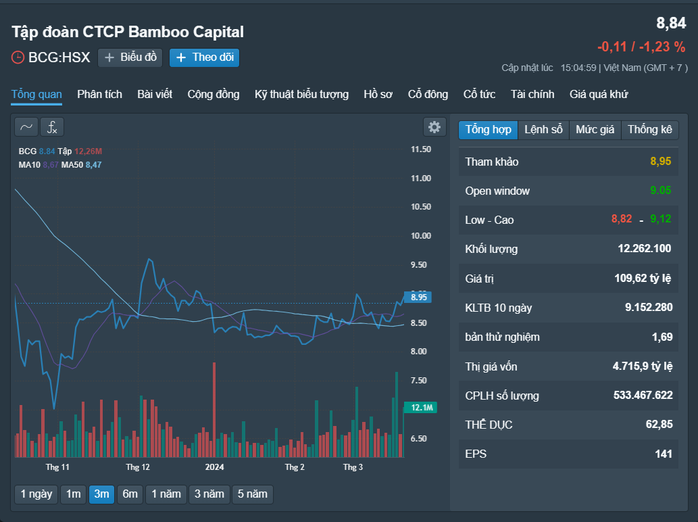
Task: Set chart range to 5 năm
Action: (252, 494)
